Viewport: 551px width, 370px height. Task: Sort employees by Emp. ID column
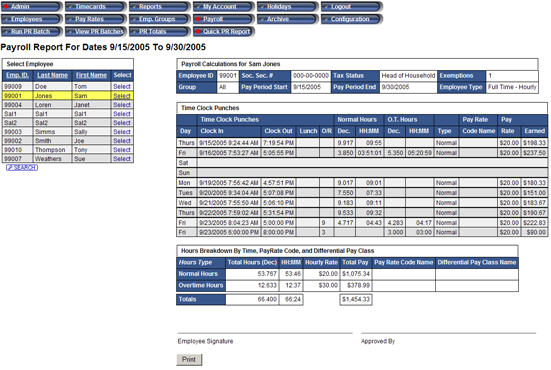[17, 75]
